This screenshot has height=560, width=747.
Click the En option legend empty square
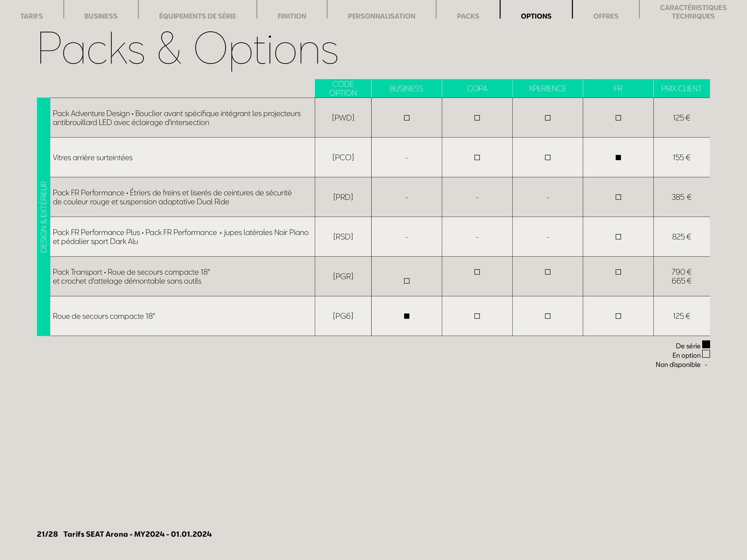point(706,354)
